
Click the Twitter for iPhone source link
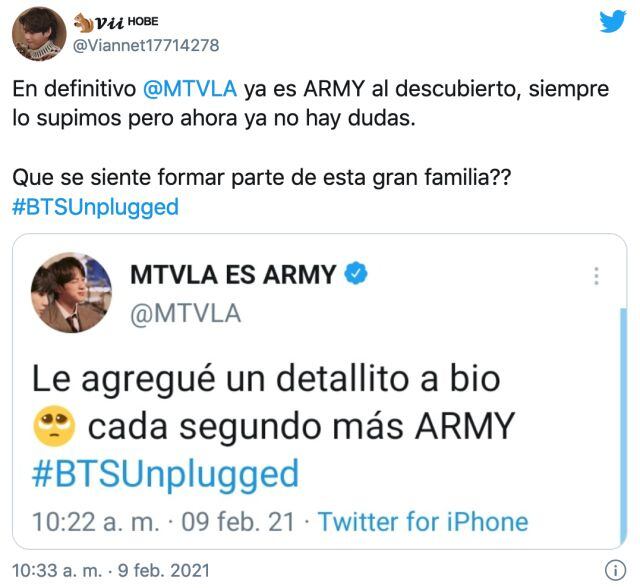[423, 521]
